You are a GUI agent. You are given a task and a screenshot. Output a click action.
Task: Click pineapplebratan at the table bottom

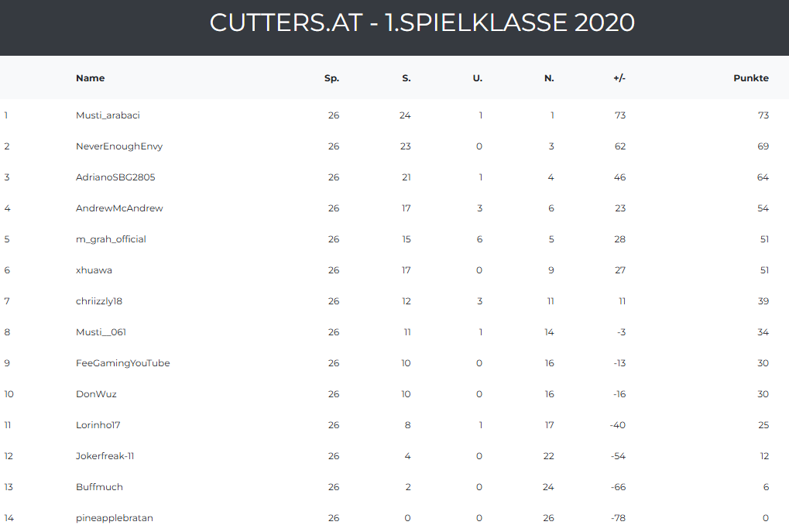pos(115,518)
